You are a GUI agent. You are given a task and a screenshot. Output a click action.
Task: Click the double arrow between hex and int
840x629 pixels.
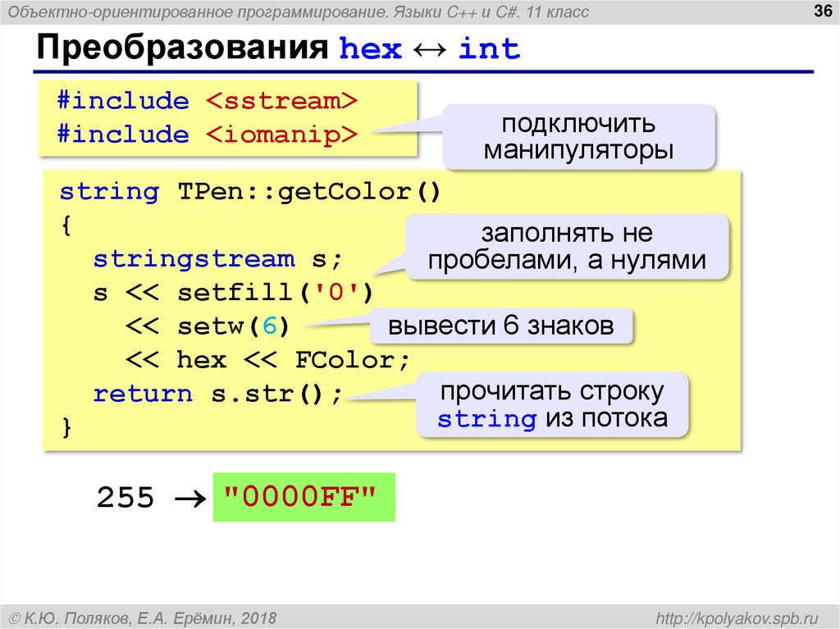[430, 50]
